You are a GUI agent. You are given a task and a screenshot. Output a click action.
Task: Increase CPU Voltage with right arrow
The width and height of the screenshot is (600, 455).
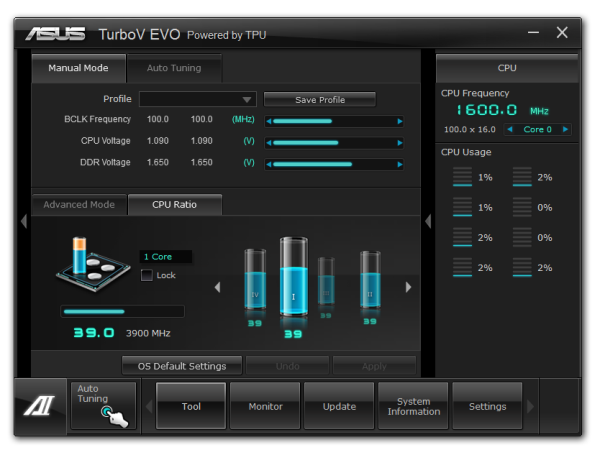[400, 143]
